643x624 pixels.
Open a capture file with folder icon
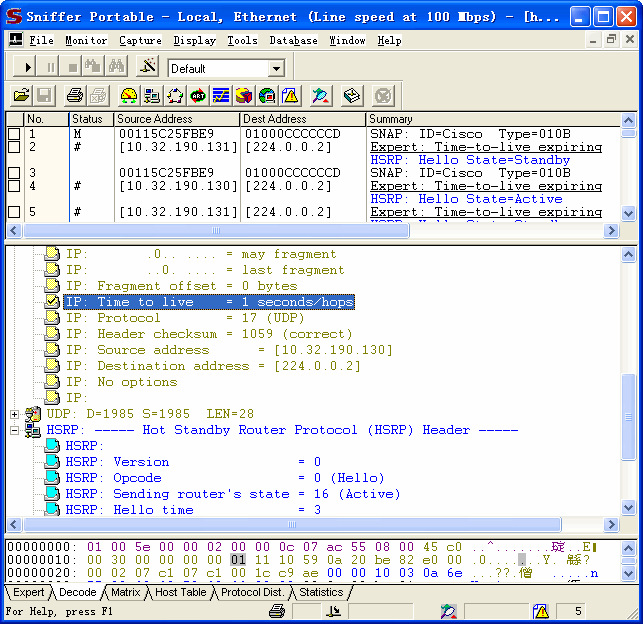tap(20, 96)
